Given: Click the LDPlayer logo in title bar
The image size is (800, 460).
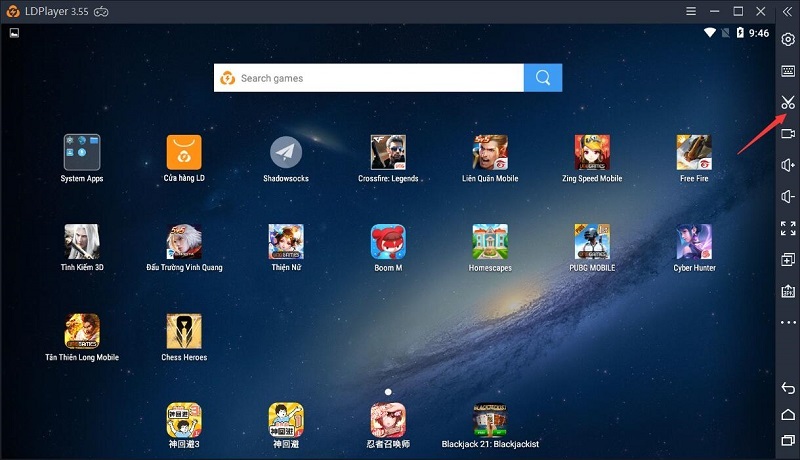Looking at the screenshot, I should (13, 11).
